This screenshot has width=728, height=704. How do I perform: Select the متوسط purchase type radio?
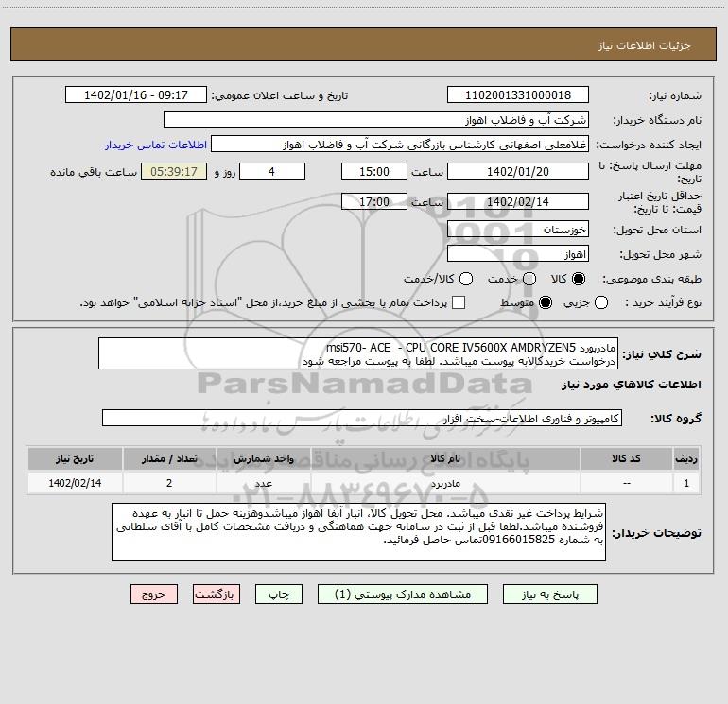[x=546, y=302]
